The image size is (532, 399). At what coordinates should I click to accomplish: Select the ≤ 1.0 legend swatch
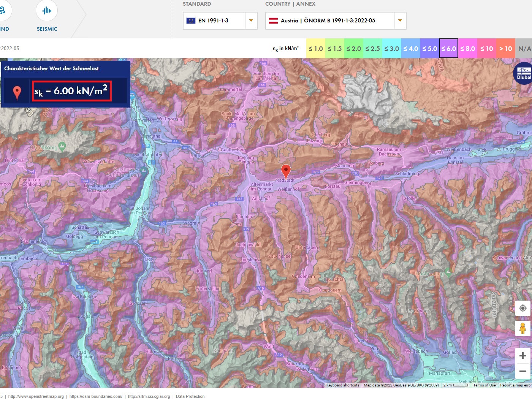click(316, 48)
